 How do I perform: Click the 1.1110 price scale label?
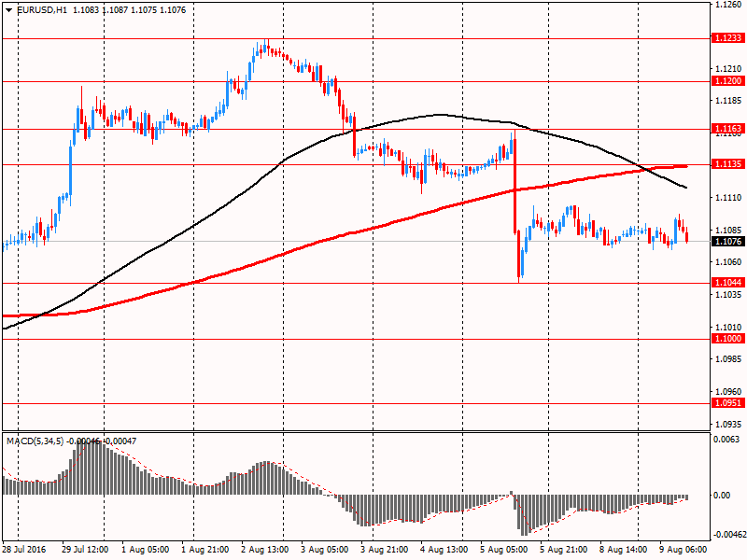(728, 198)
